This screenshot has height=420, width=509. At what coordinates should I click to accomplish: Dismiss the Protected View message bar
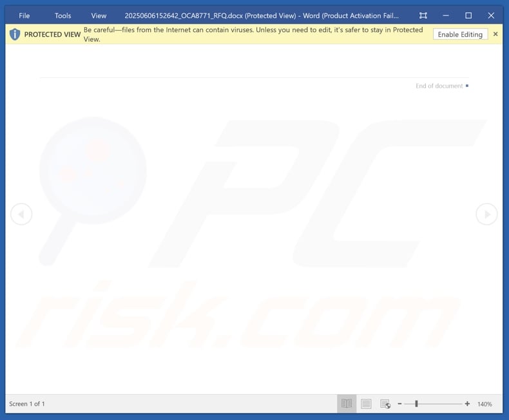pyautogui.click(x=495, y=34)
